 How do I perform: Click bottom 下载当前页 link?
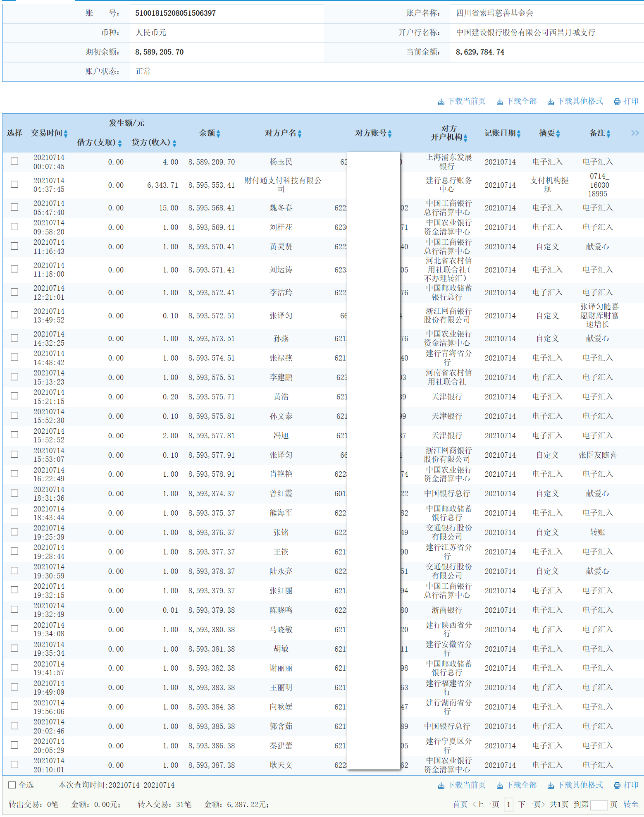(x=467, y=785)
